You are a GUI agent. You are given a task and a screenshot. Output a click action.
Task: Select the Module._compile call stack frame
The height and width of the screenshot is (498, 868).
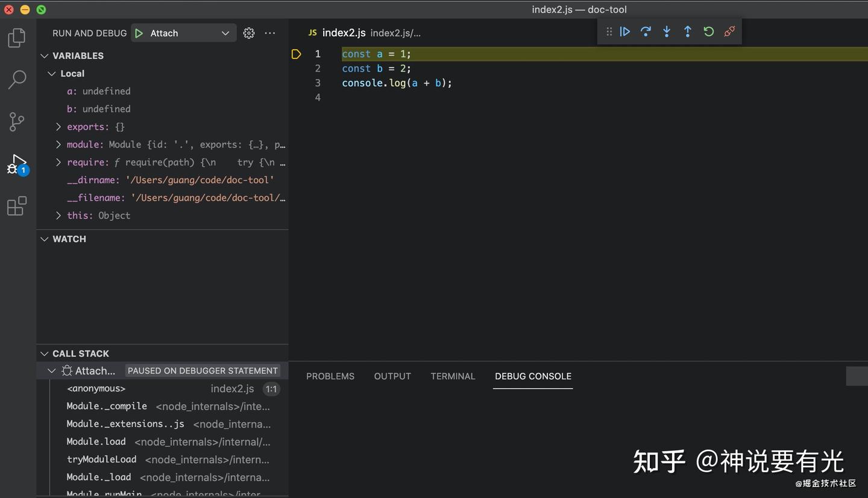(x=107, y=406)
